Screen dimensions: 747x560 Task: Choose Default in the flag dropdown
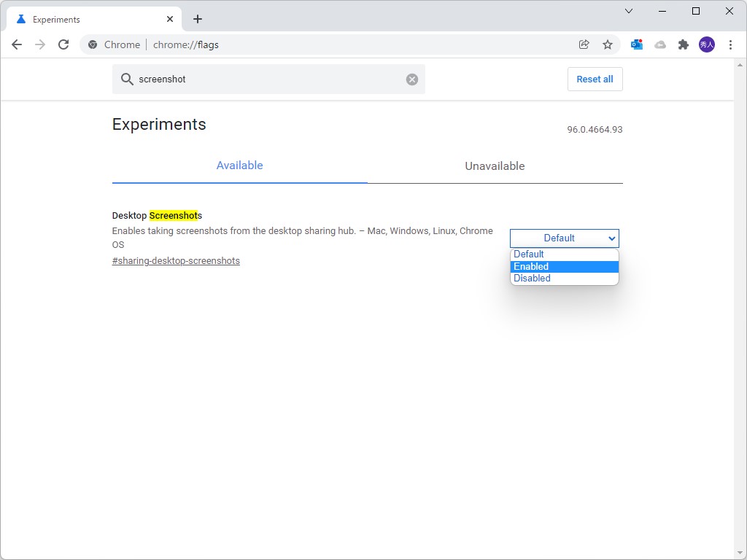coord(564,254)
